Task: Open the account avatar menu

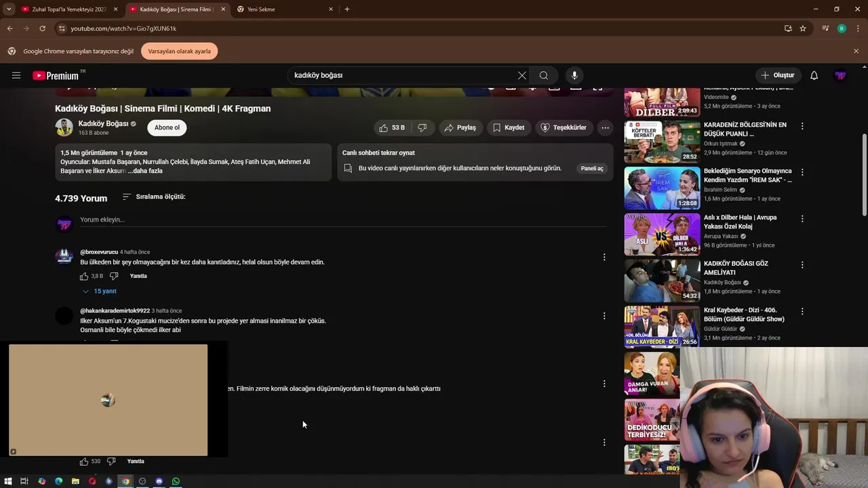Action: click(x=841, y=75)
